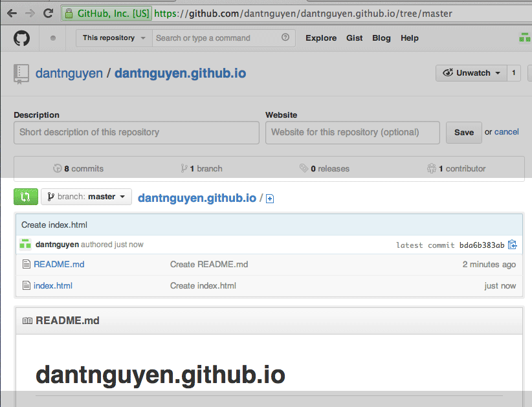Image resolution: width=532 pixels, height=407 pixels.
Task: Click inside the repository description field
Action: 136,133
